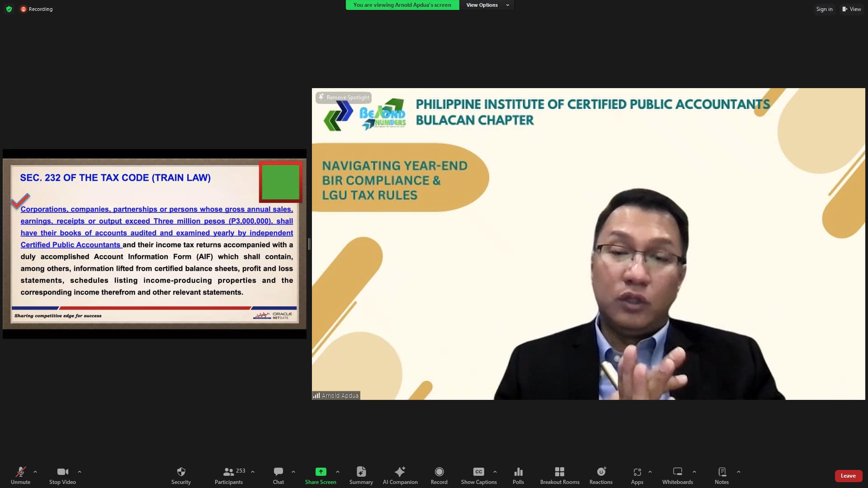Expand caption options arrow next to Show Captions
Viewport: 868px width, 488px height.
(495, 472)
